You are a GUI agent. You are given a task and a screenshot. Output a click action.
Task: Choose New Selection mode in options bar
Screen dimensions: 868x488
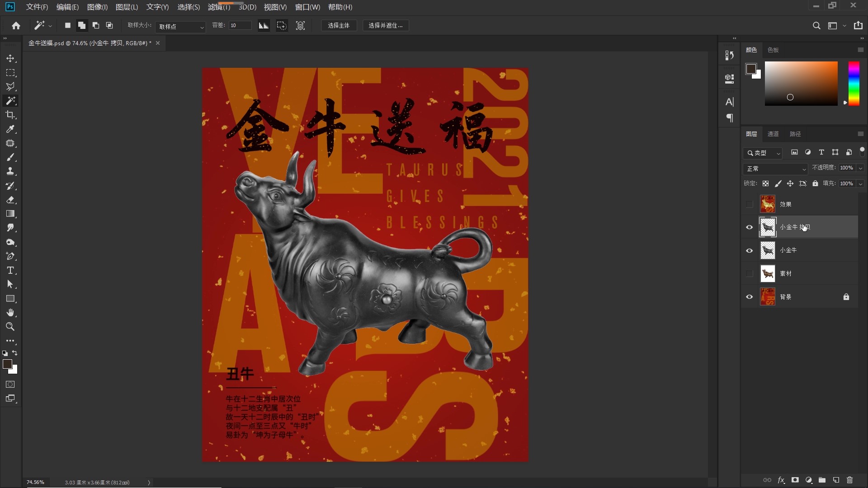pos(68,25)
